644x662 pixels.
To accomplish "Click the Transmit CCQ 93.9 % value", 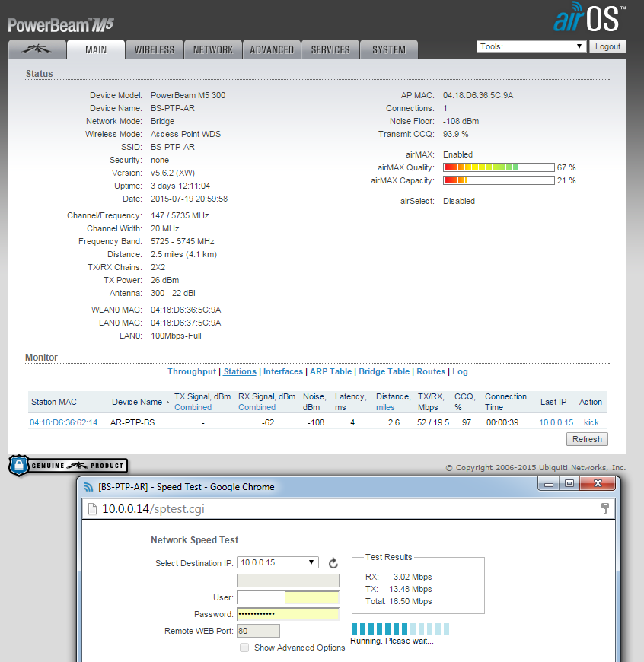I will [x=456, y=134].
